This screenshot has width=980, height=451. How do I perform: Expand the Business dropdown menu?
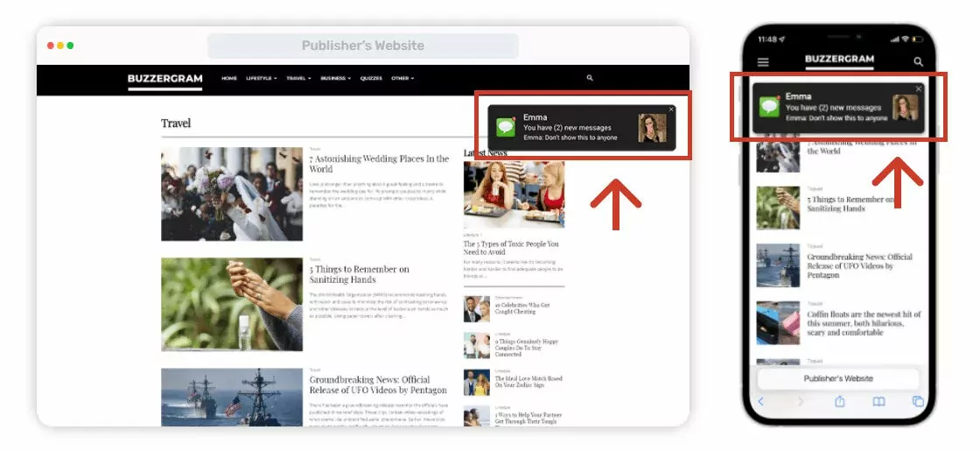click(336, 78)
